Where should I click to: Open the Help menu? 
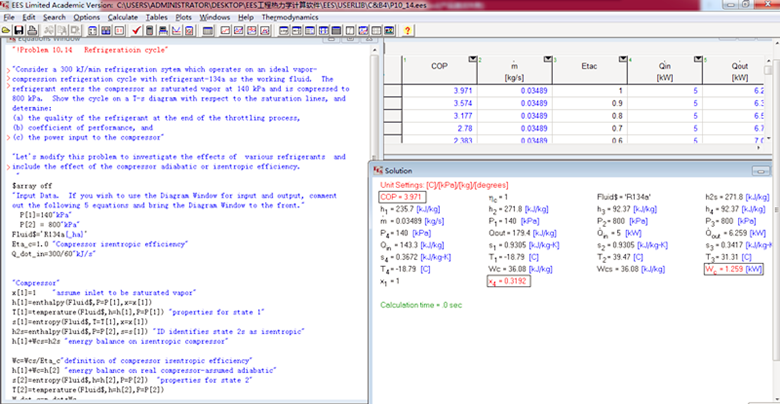click(246, 17)
